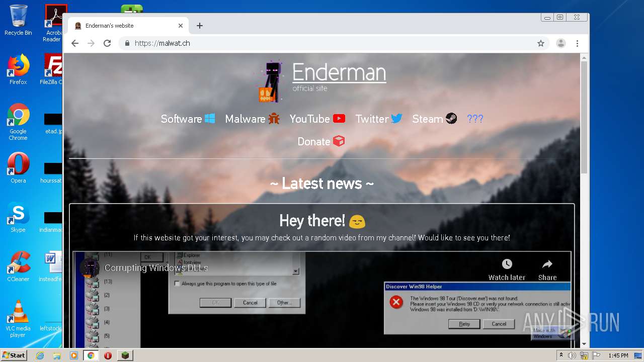Click the page vertical scrollbar thumb
Screen dimensions: 644x362
coord(584,117)
